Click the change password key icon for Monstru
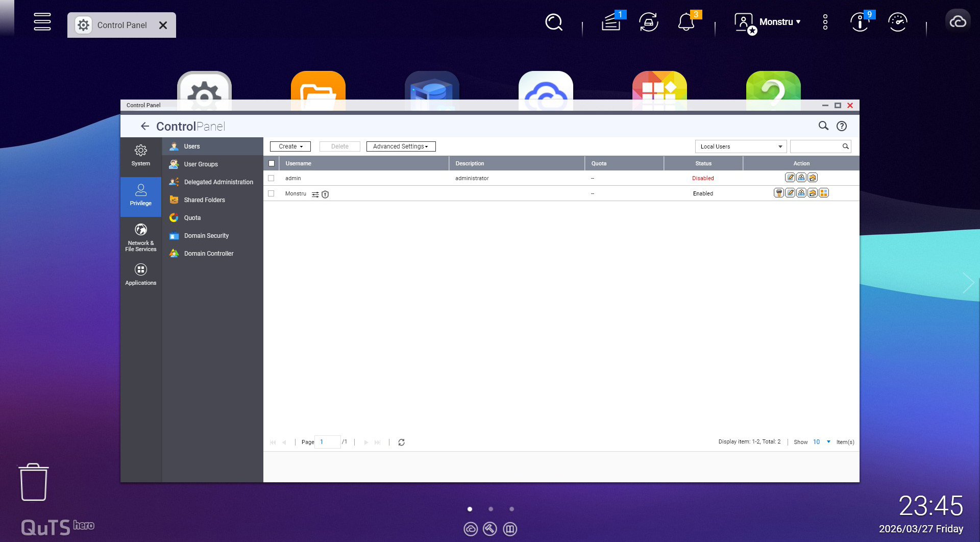 (x=778, y=193)
